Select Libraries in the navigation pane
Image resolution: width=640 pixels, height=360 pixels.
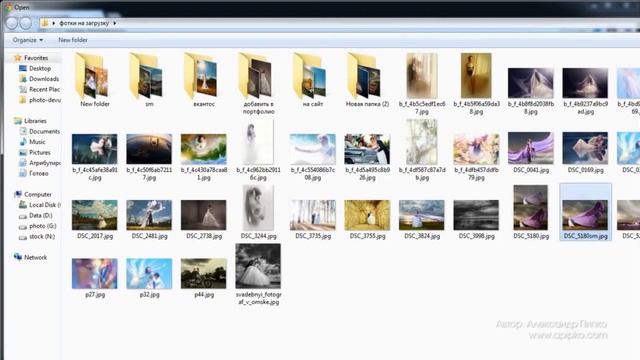(x=35, y=121)
